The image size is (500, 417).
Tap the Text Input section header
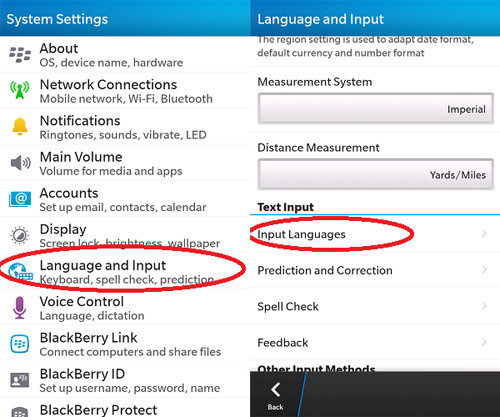285,207
